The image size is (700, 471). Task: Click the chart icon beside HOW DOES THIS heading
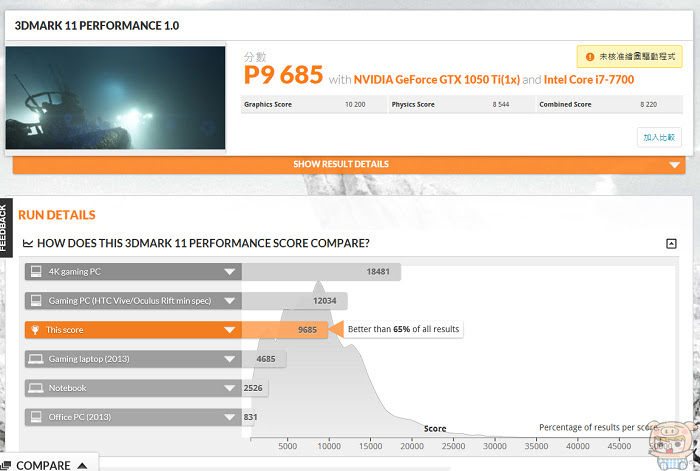(28, 243)
